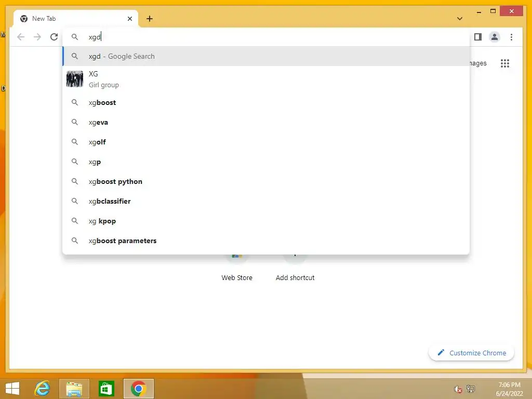532x399 pixels.
Task: Click the Customize Chrome button
Action: pyautogui.click(x=471, y=353)
